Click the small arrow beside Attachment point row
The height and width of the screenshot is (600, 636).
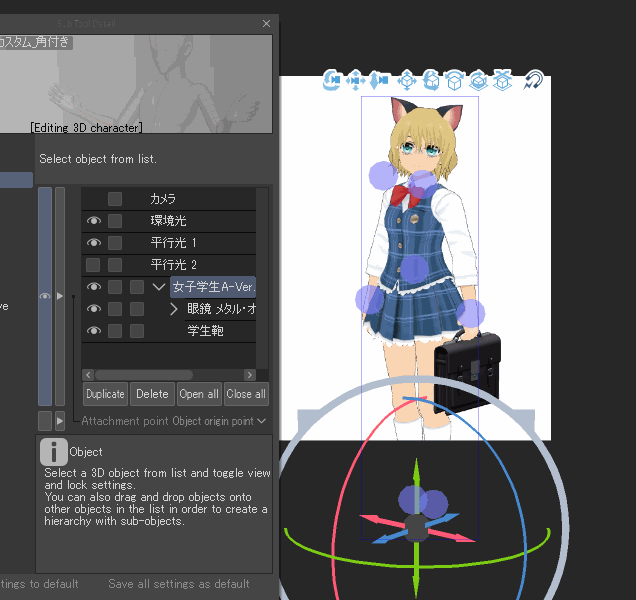[x=60, y=421]
